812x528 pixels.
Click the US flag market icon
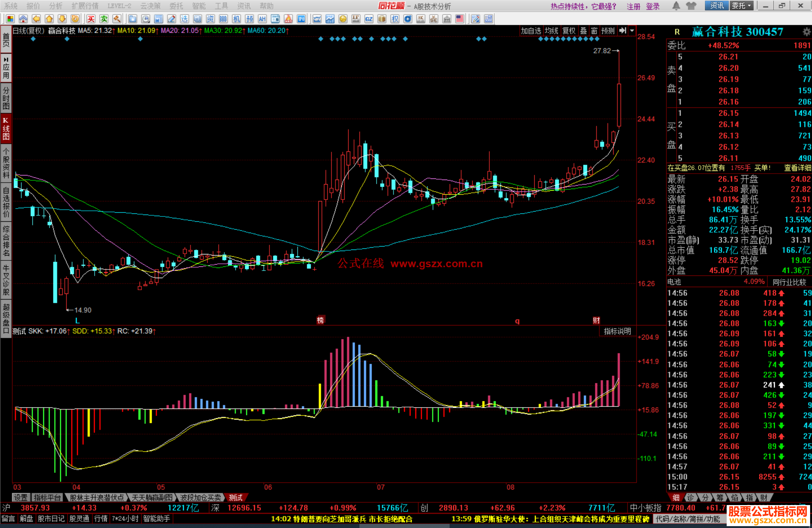click(x=460, y=19)
